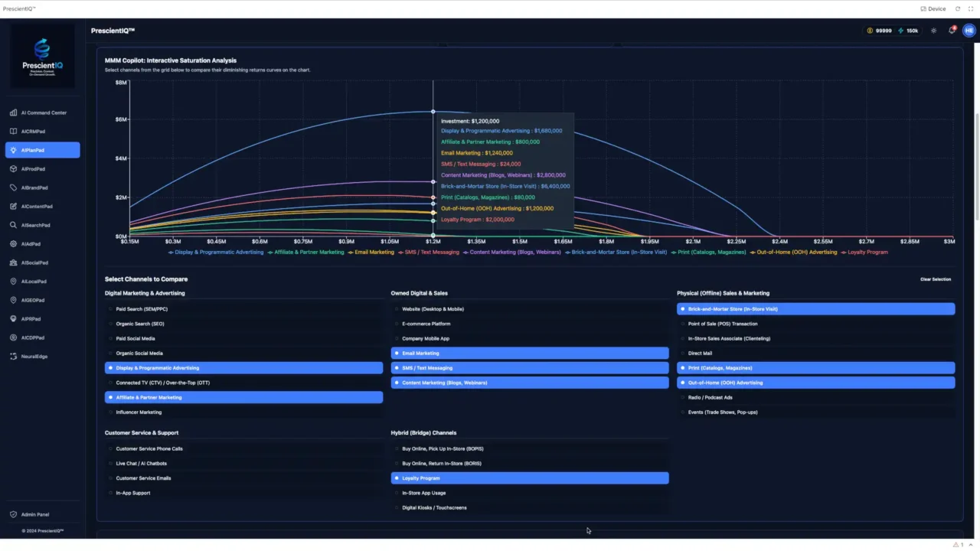Select AIProdPad in the sidebar
This screenshot has width=980, height=551.
click(x=33, y=168)
